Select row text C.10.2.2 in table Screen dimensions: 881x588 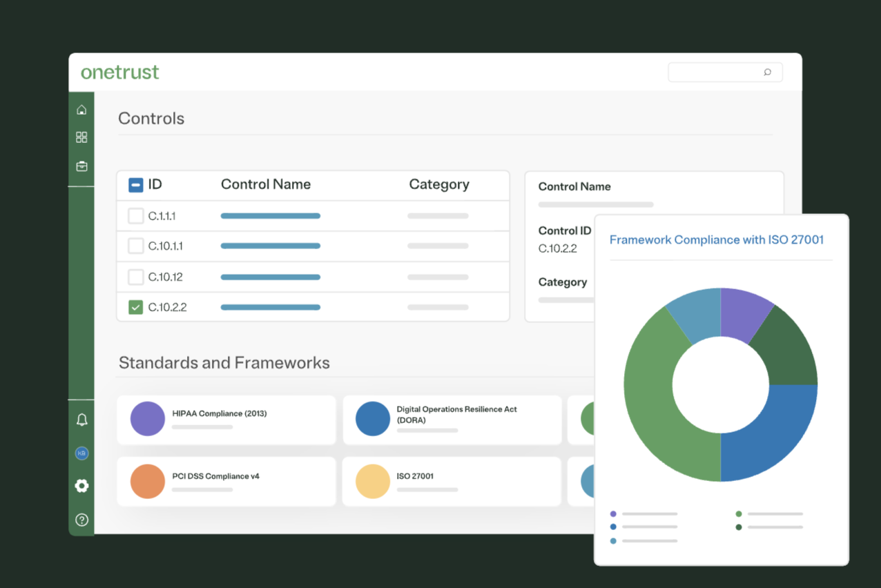(167, 307)
